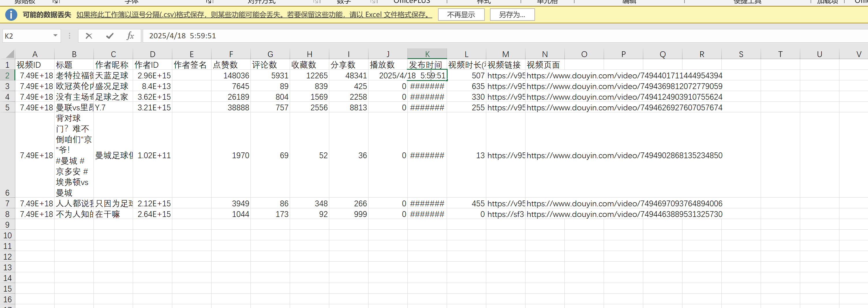868x308 pixels.
Task: Click the ####### cell in row 3
Action: coord(427,86)
